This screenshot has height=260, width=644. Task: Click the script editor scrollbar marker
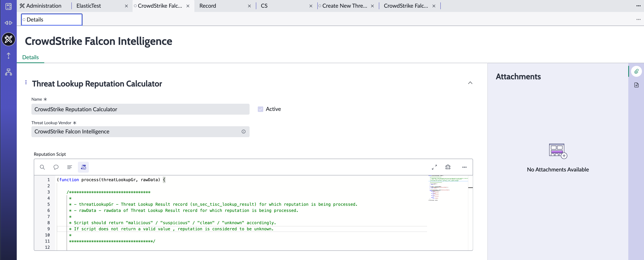(x=470, y=187)
